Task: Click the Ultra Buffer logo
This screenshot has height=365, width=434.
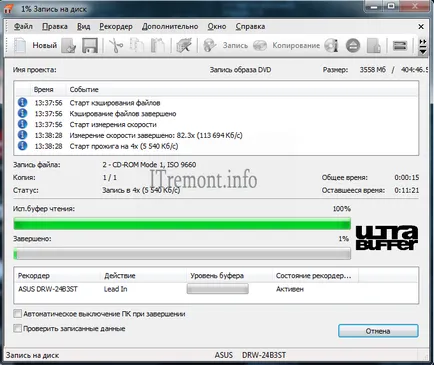Action: tap(387, 238)
